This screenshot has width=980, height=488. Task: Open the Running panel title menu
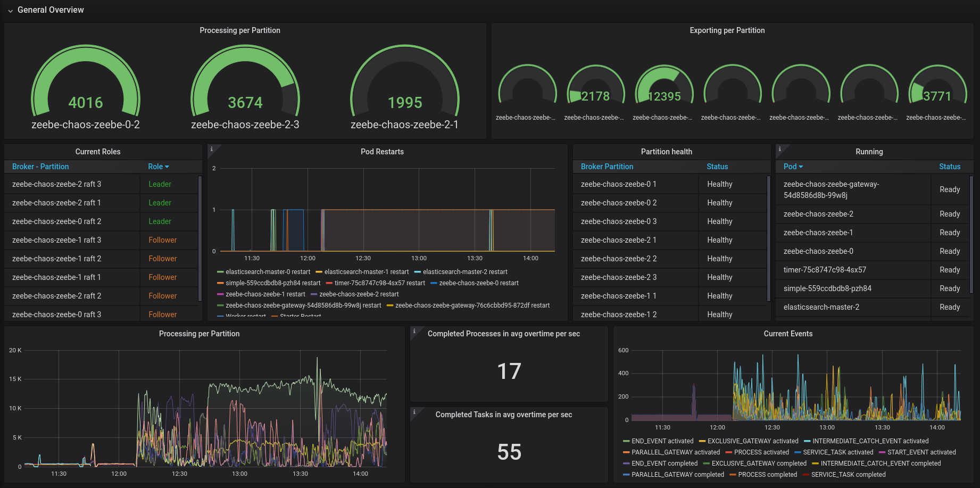(x=869, y=152)
